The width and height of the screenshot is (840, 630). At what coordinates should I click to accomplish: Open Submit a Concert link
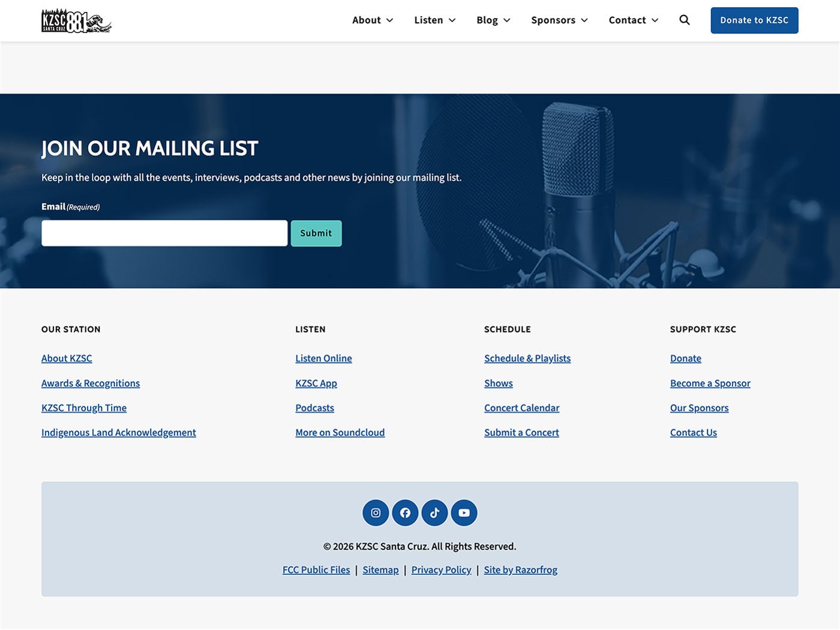tap(521, 433)
